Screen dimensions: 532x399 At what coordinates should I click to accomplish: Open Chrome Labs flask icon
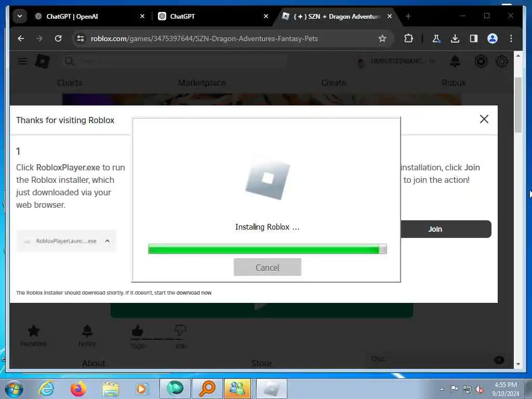[436, 38]
